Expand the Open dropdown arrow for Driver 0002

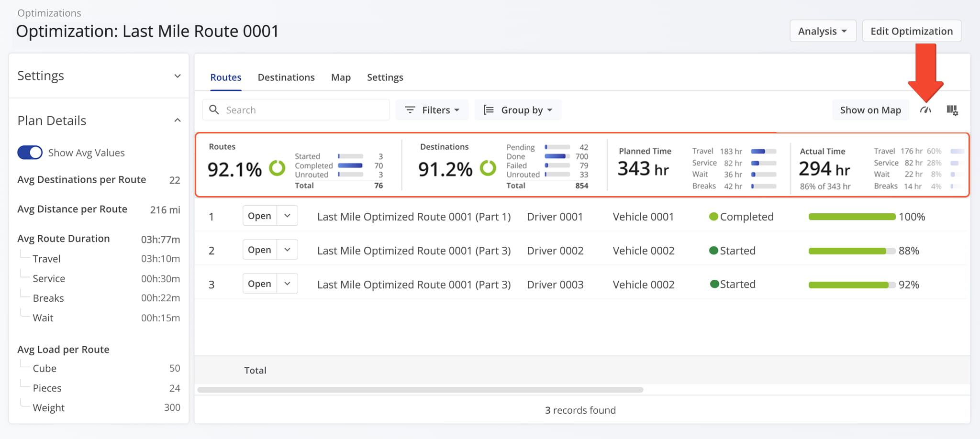point(287,250)
